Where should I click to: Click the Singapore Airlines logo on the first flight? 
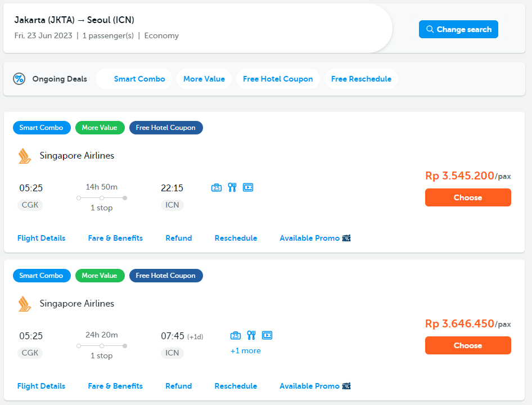[25, 156]
